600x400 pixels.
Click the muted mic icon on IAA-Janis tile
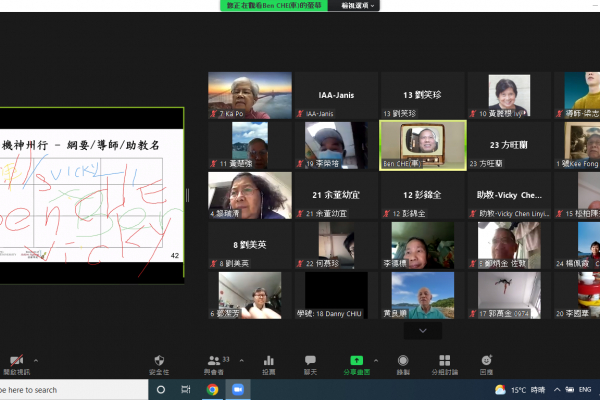point(300,114)
